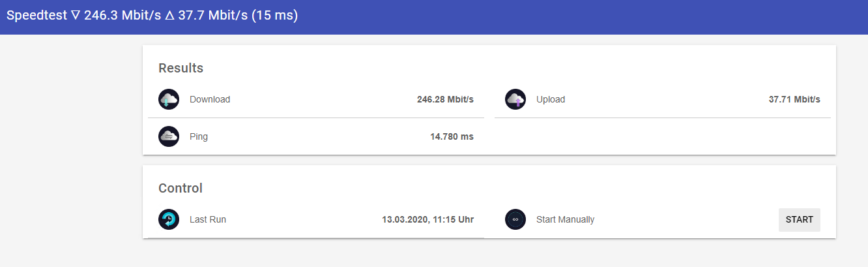Click the Download cloud icon

click(x=169, y=100)
